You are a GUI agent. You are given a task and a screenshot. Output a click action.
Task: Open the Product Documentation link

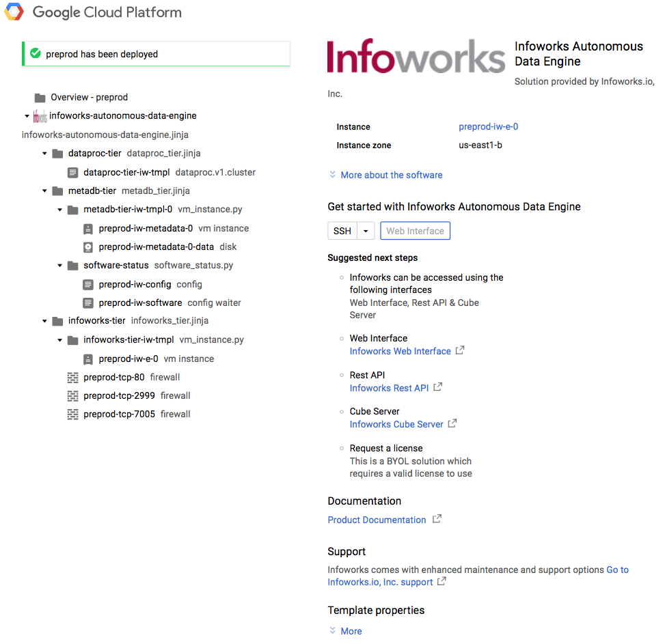click(x=377, y=520)
